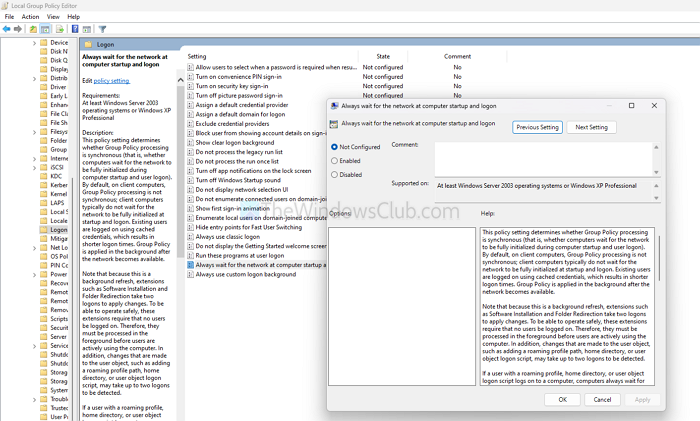Click the Up one level folder icon
This screenshot has height=421, width=700.
pos(33,29)
